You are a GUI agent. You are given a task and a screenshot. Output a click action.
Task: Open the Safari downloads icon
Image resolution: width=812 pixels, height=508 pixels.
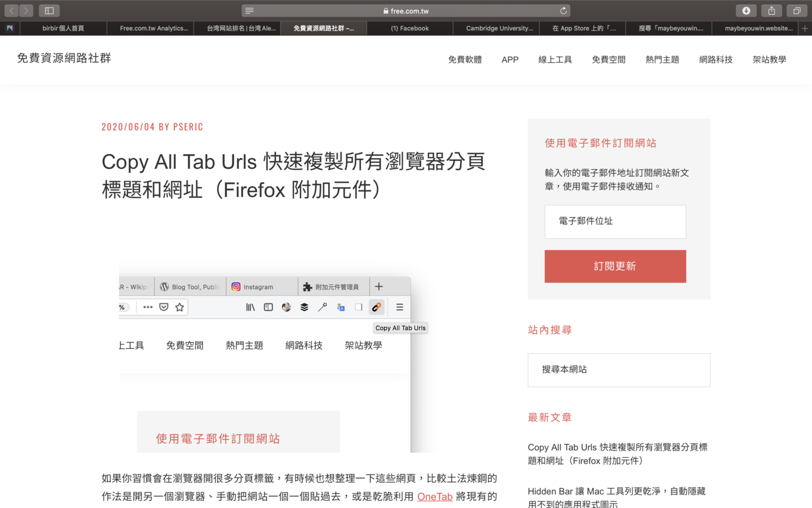point(746,11)
